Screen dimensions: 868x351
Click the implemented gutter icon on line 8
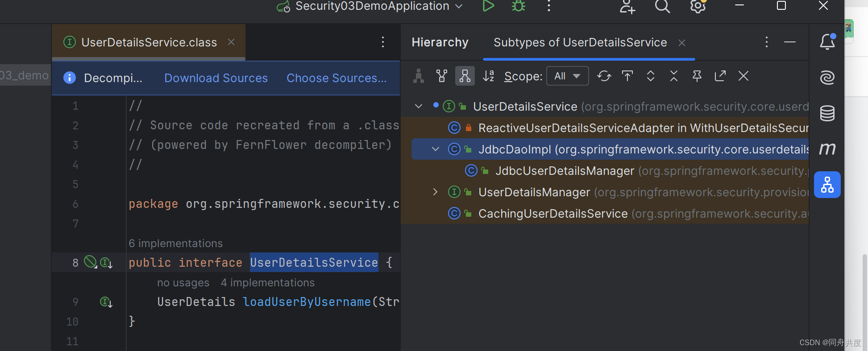106,263
